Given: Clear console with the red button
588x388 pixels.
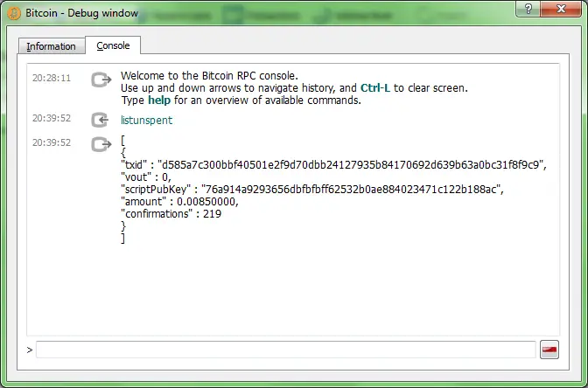Looking at the screenshot, I should (x=549, y=350).
